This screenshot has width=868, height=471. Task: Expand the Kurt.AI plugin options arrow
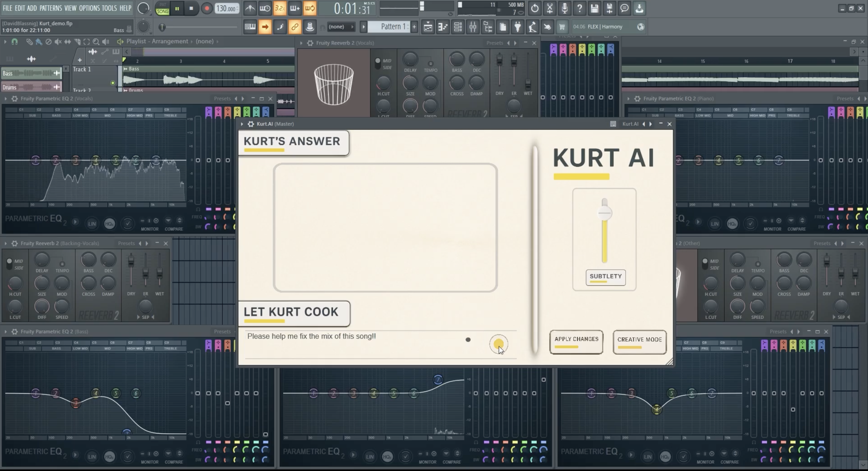click(242, 124)
